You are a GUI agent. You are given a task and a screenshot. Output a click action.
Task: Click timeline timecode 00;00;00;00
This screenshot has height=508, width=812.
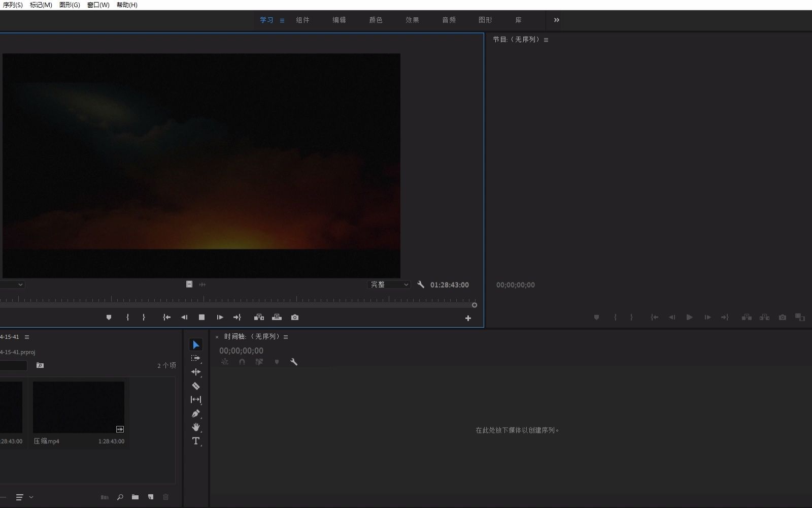(x=242, y=351)
